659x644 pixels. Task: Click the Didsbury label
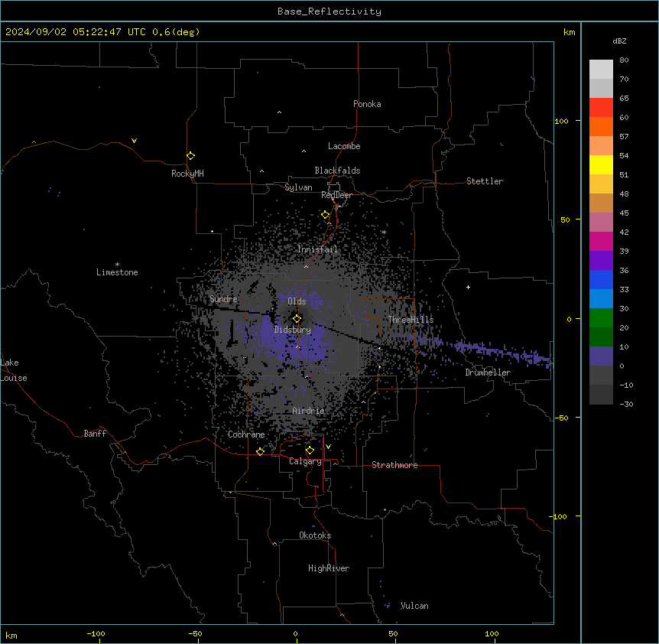coord(293,330)
